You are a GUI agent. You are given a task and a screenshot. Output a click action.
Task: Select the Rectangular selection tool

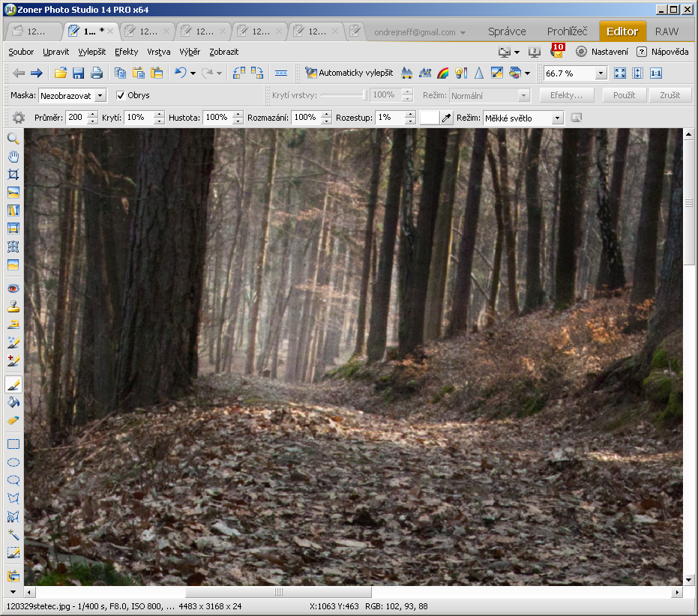point(13,444)
